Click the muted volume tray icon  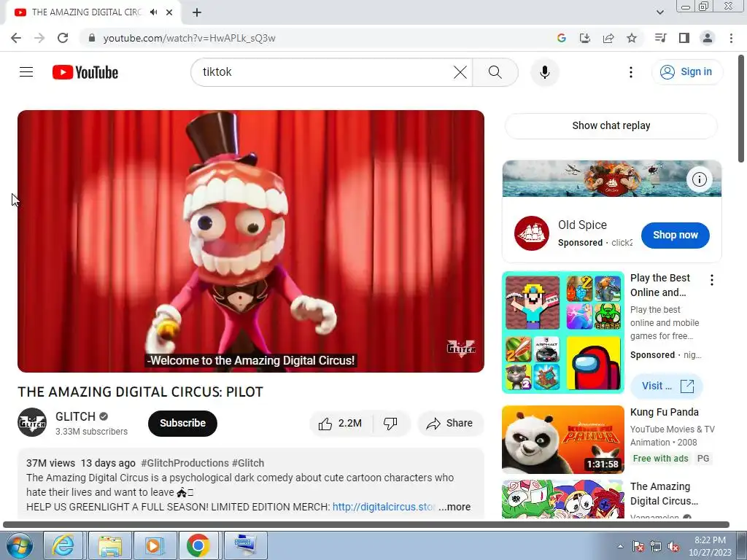pos(673,547)
